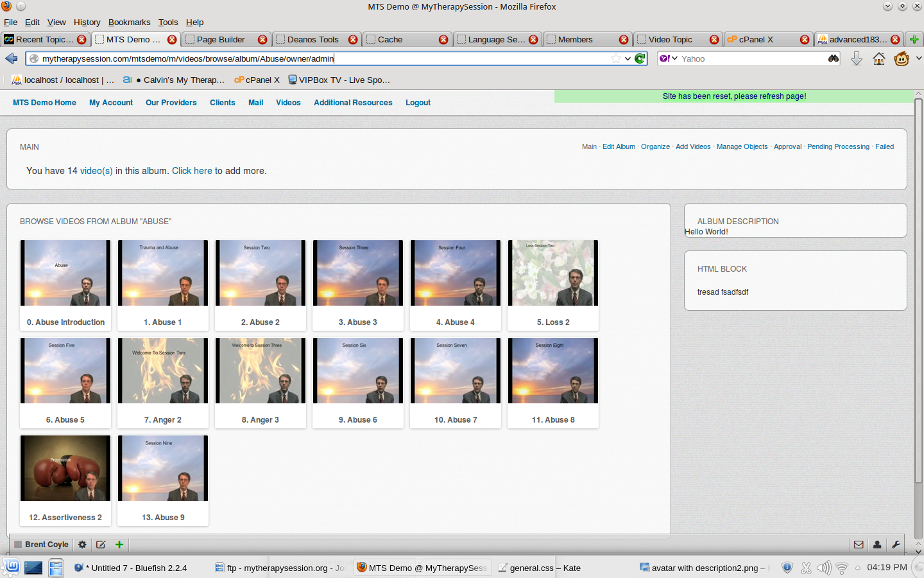This screenshot has width=924, height=578.
Task: Click the green plus icon in member bar
Action: [119, 545]
